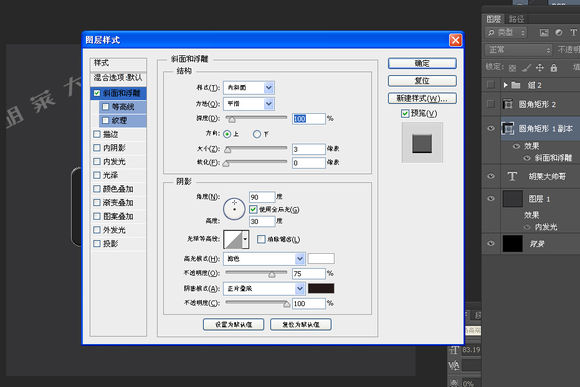Image resolution: width=580 pixels, height=387 pixels.
Task: Click the black 背景 layer thumbnail
Action: [513, 243]
